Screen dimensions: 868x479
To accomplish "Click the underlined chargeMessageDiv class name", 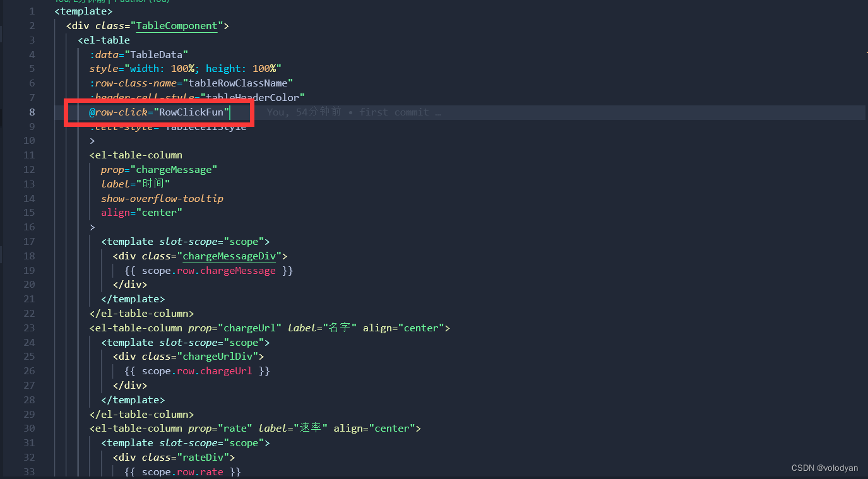I will (x=229, y=256).
